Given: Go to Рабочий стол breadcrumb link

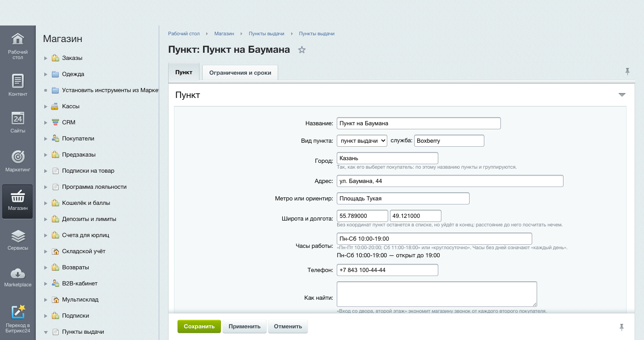Looking at the screenshot, I should [x=184, y=34].
